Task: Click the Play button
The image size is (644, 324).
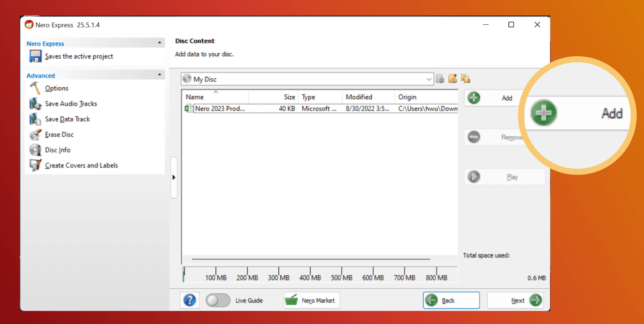Action: 505,177
